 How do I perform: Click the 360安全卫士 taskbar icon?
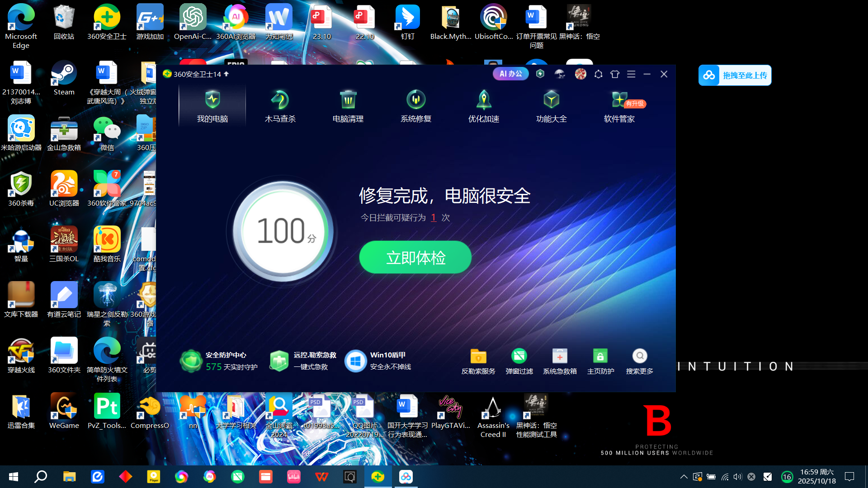(x=378, y=477)
